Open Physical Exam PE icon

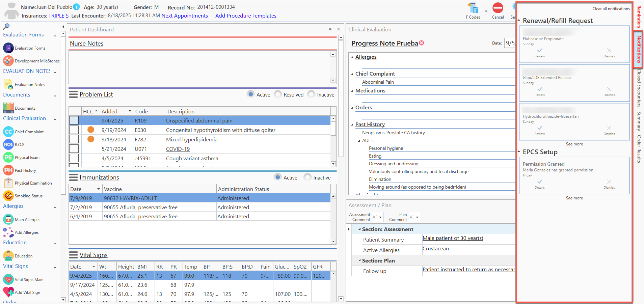8,157
